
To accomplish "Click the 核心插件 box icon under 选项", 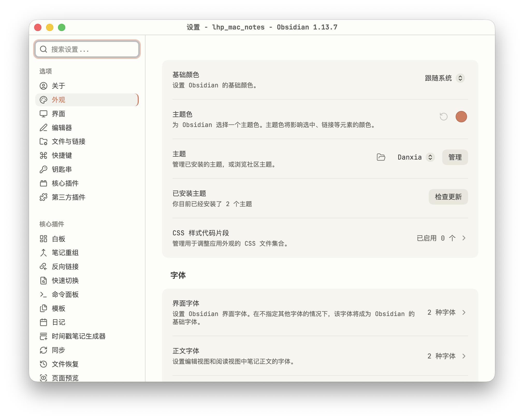I will [43, 183].
